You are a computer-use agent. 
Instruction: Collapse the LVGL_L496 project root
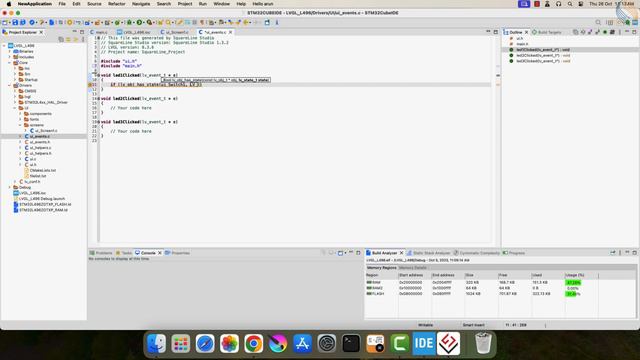coord(4,46)
